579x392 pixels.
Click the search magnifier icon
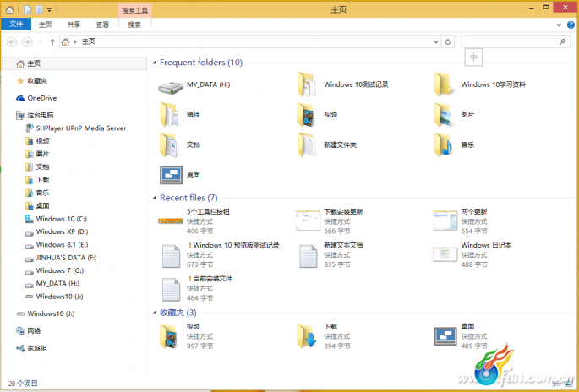(x=562, y=41)
